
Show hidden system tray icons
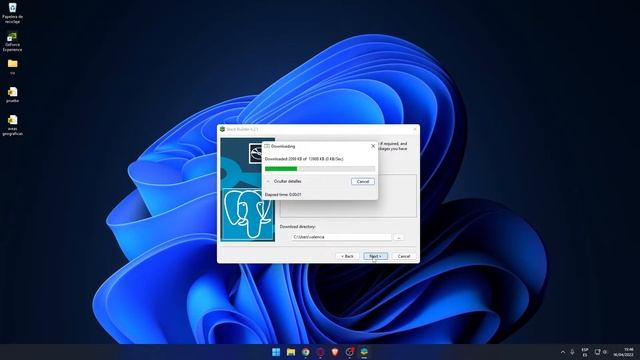(563, 352)
